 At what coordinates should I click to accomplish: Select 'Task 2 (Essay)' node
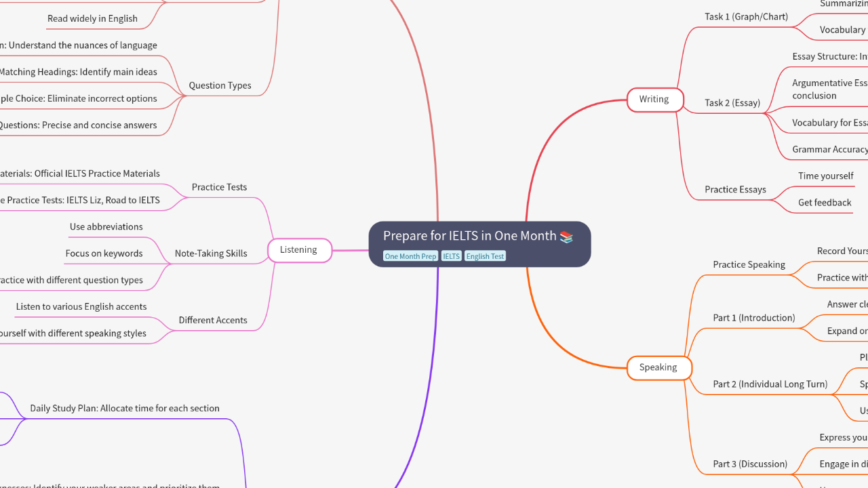(x=732, y=103)
